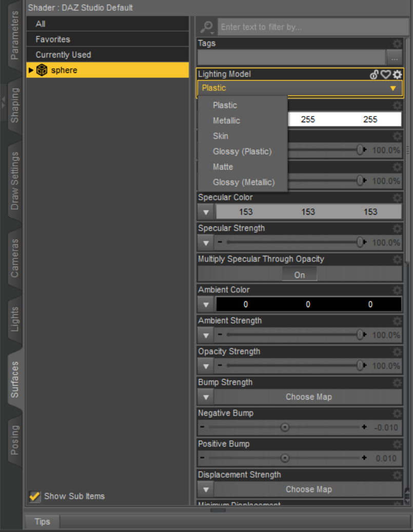The height and width of the screenshot is (532, 413).
Task: Open the Lighting Model Plastic dropdown
Action: (300, 88)
